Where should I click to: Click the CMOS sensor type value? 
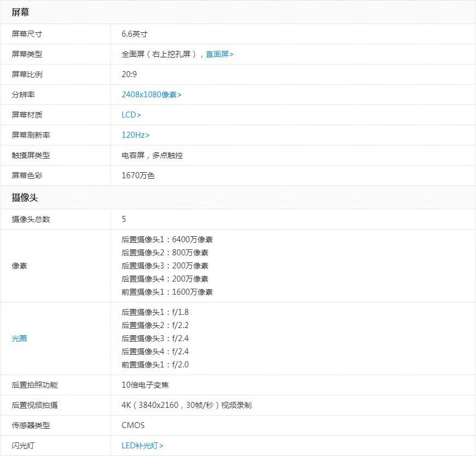[x=133, y=425]
